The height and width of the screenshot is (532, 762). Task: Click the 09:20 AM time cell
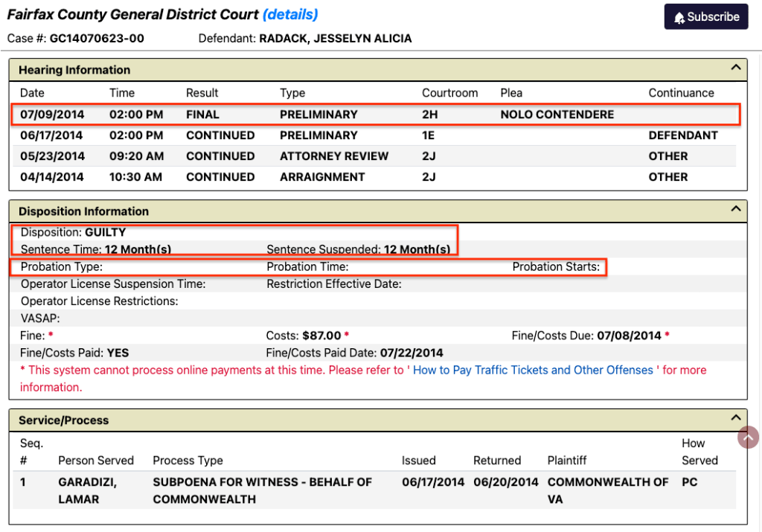[137, 156]
